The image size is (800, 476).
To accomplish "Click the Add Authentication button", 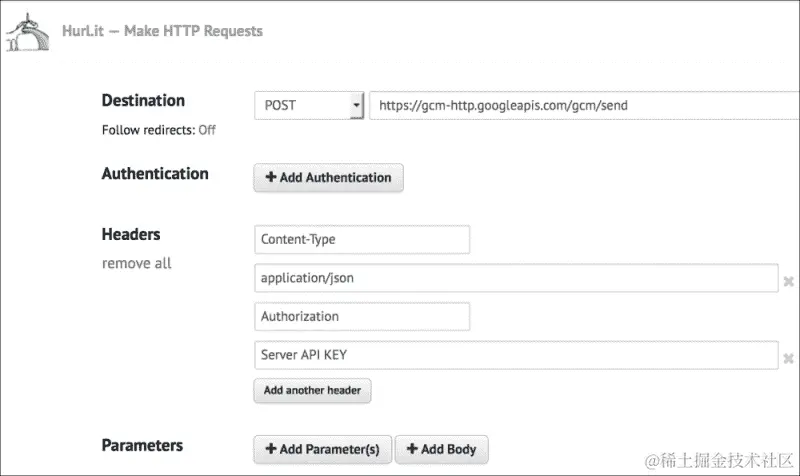I will pyautogui.click(x=328, y=178).
